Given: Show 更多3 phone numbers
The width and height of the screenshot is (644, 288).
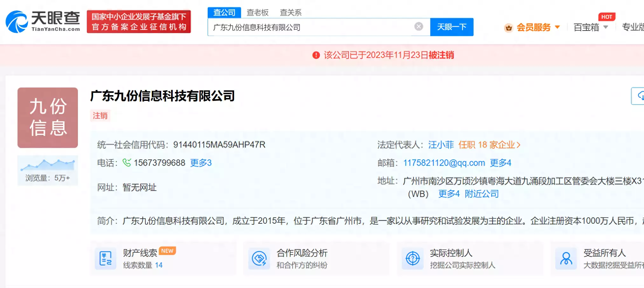Looking at the screenshot, I should [x=201, y=163].
